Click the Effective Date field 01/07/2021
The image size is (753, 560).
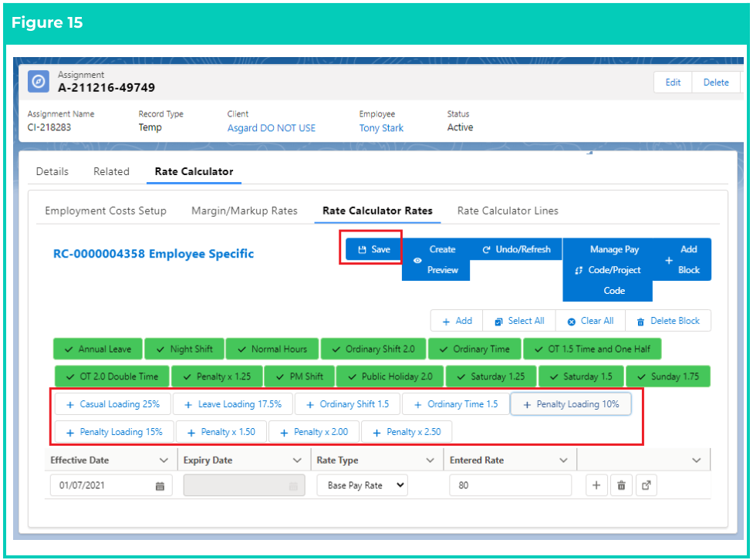[x=111, y=485]
